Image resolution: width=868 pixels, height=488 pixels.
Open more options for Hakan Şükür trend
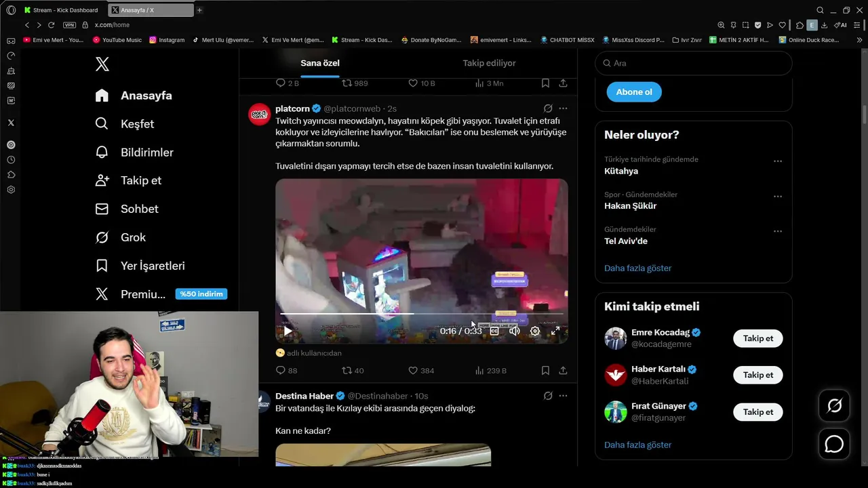point(778,197)
